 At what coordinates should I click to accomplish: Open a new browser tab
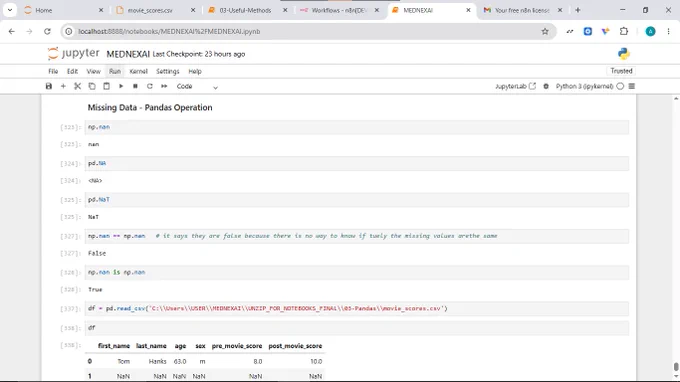(578, 10)
